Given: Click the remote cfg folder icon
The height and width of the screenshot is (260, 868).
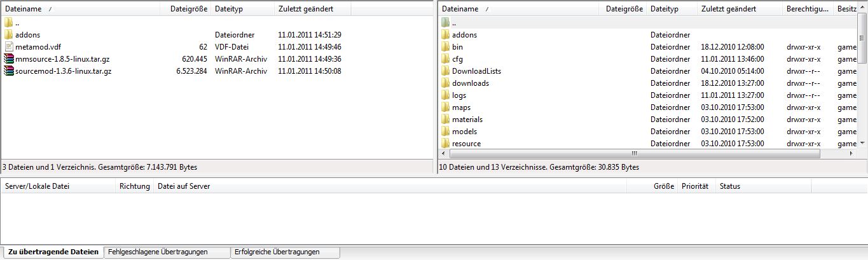Looking at the screenshot, I should 445,59.
